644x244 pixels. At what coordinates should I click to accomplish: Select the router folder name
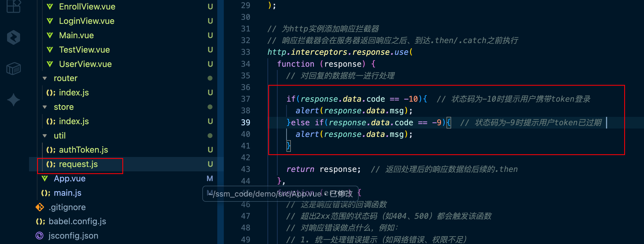click(x=66, y=78)
